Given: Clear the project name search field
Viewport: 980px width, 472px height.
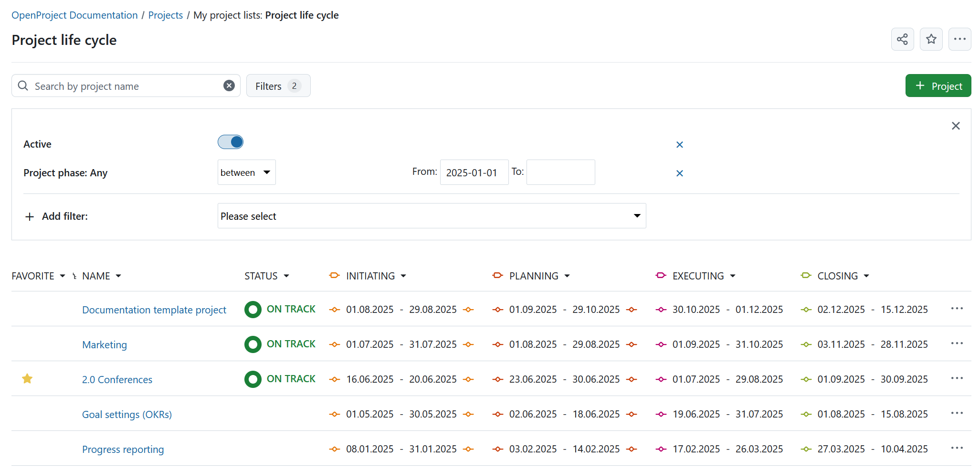Looking at the screenshot, I should (x=229, y=86).
